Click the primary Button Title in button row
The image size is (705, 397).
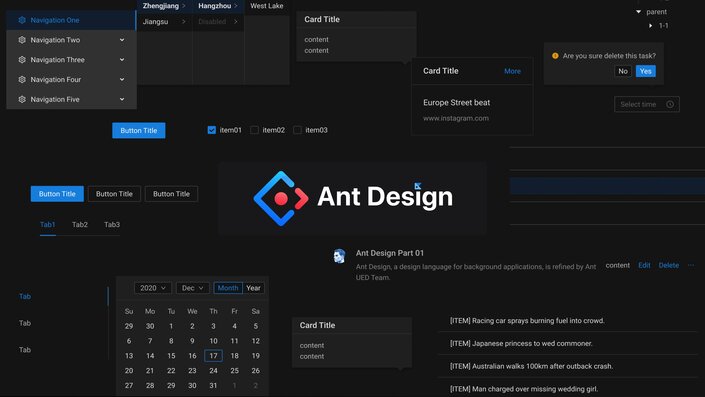pos(57,194)
